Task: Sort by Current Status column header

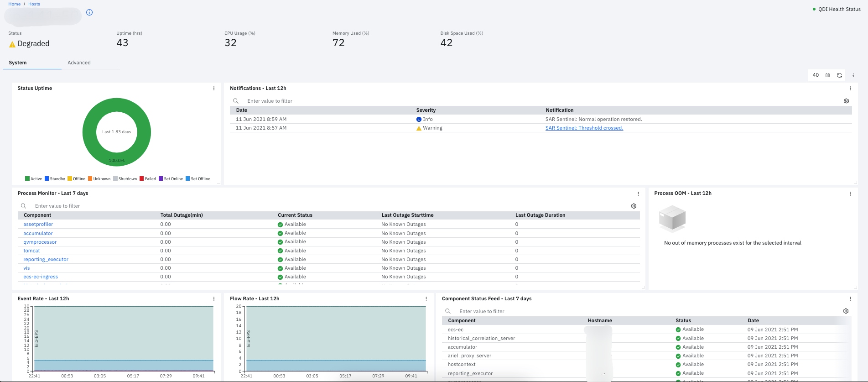Action: pos(295,215)
